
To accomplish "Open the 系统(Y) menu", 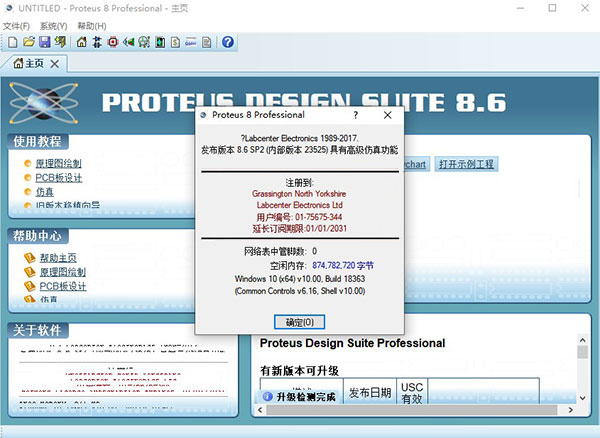I will point(54,26).
